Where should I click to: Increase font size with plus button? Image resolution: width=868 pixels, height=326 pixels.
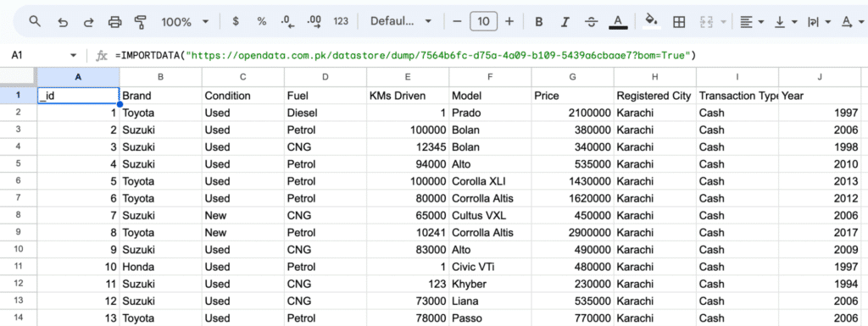click(509, 21)
